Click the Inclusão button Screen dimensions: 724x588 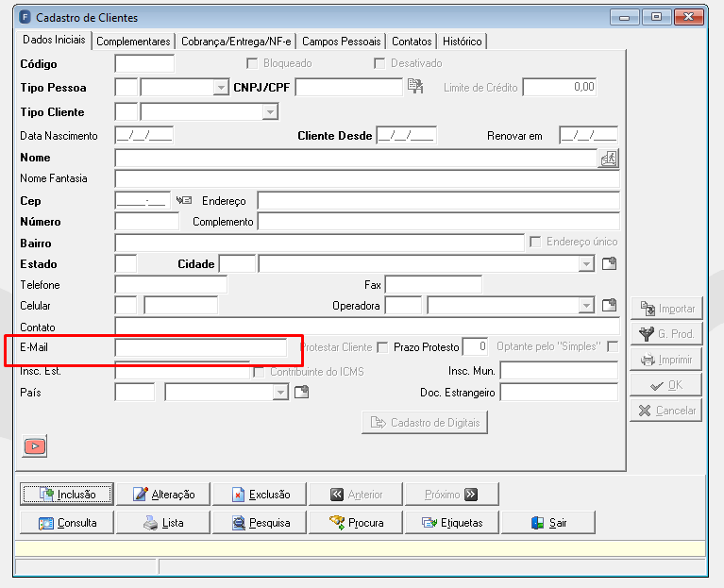point(67,495)
